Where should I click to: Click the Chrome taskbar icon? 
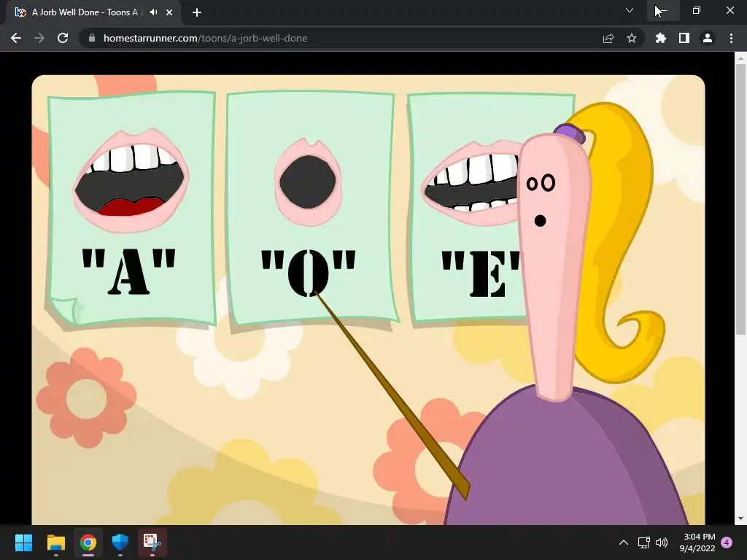point(88,542)
